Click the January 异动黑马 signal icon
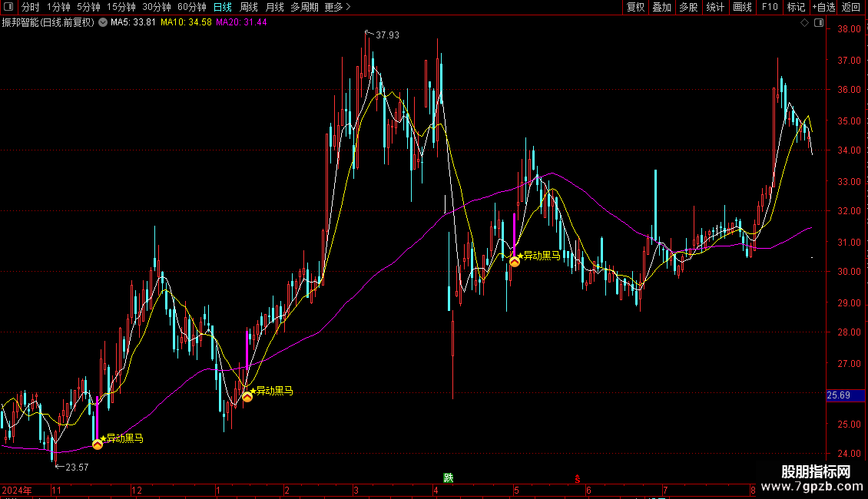This screenshot has height=499, width=868. coord(247,397)
